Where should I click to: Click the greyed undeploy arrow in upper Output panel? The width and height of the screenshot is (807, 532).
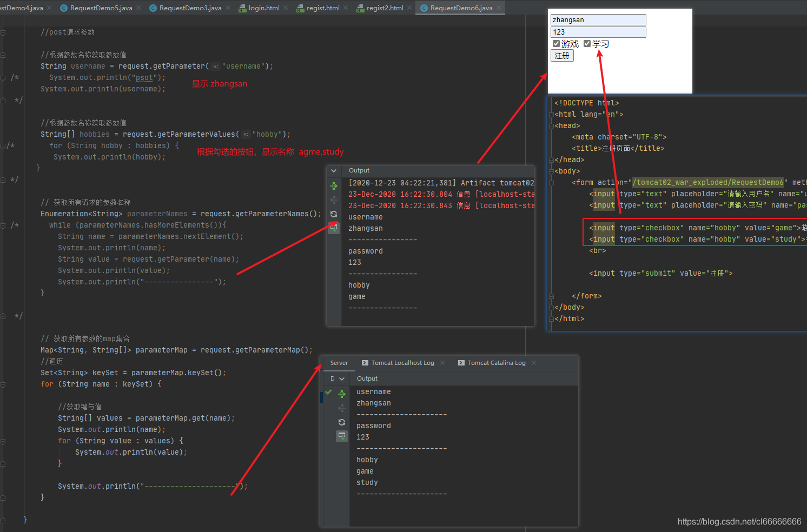[x=334, y=200]
